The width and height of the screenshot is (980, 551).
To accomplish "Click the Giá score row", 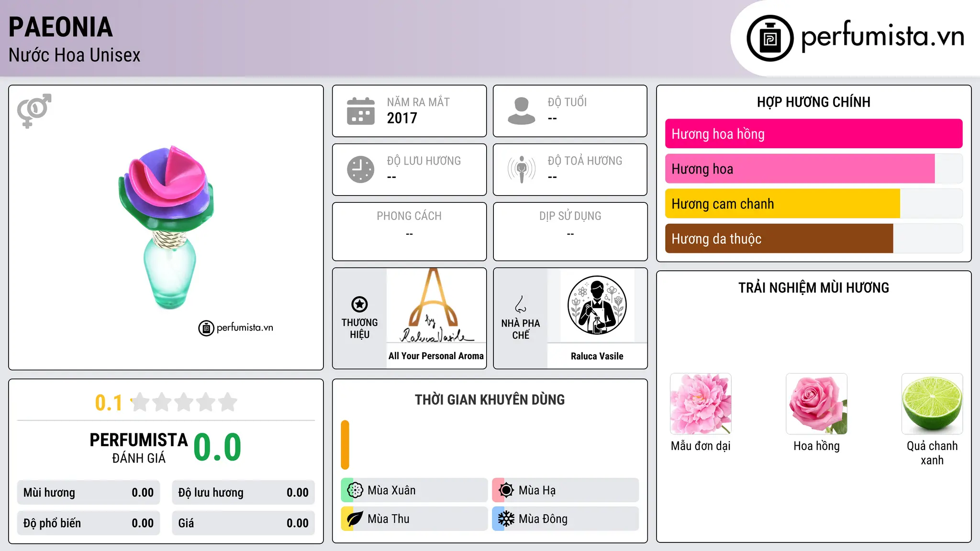I will [x=243, y=523].
